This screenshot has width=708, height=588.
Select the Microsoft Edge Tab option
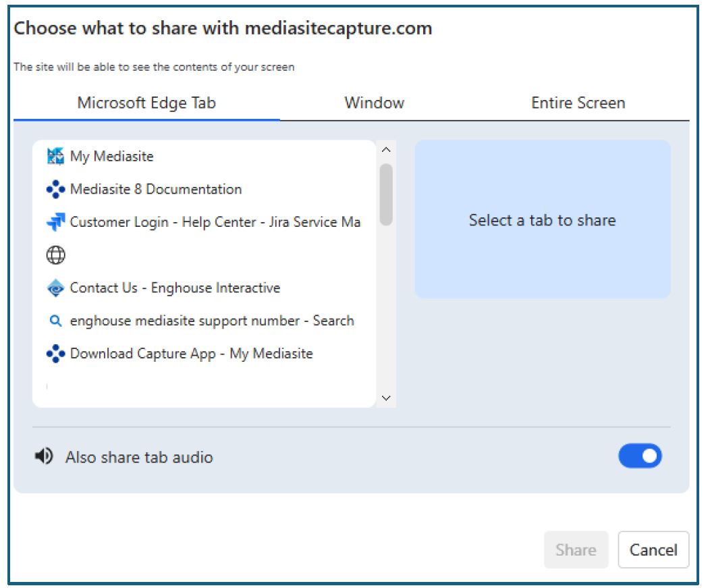tap(146, 103)
